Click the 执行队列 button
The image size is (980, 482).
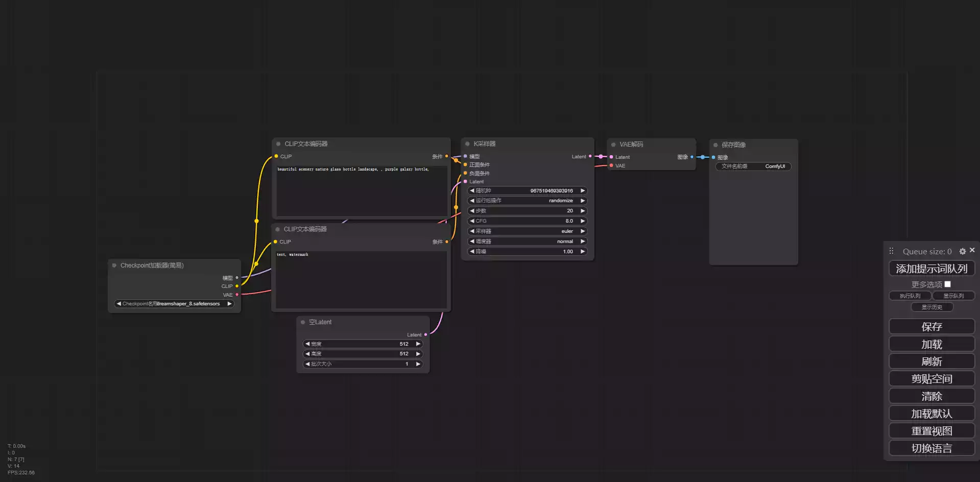coord(909,296)
